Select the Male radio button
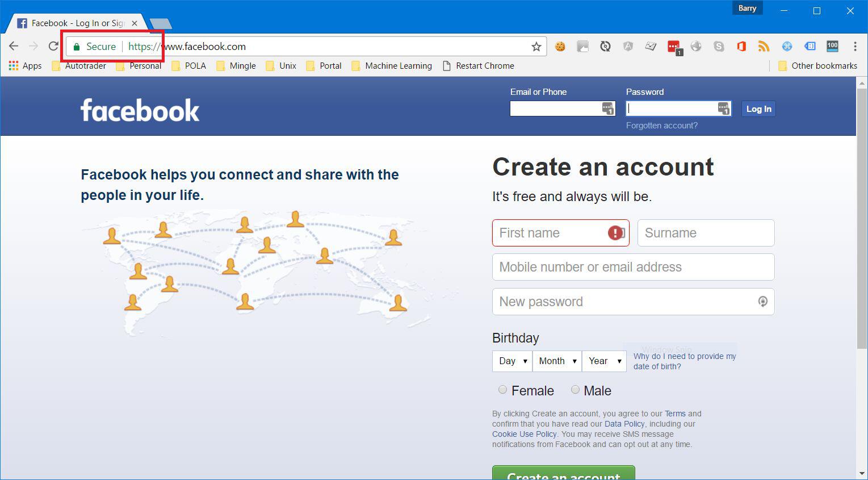 click(575, 390)
